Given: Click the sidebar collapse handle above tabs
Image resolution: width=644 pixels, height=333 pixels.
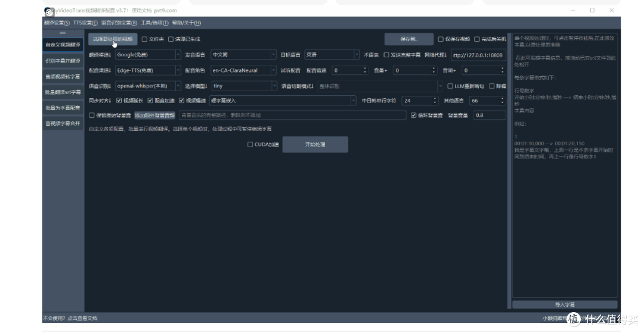Looking at the screenshot, I should [x=63, y=33].
